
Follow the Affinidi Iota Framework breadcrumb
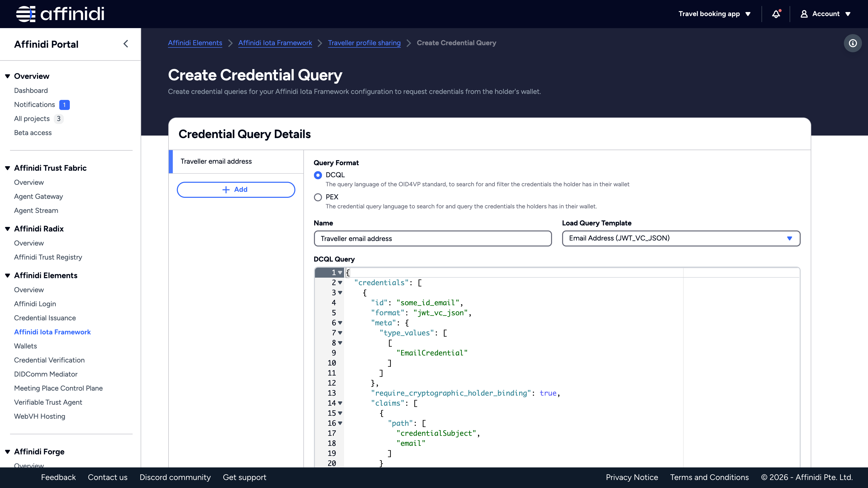click(275, 43)
